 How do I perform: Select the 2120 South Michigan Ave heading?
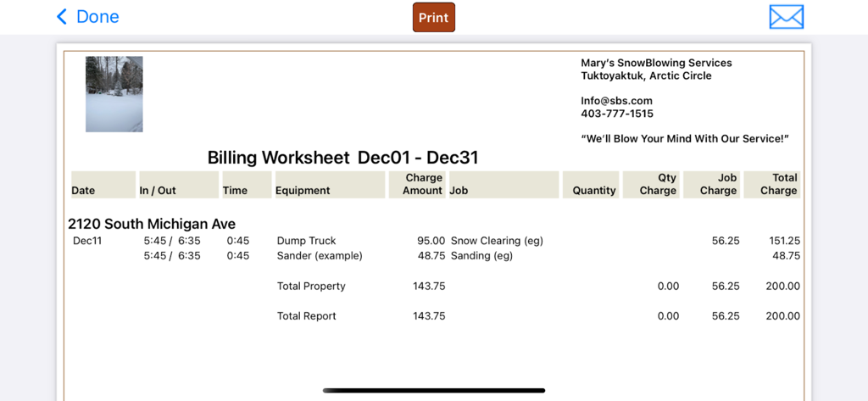pos(152,224)
